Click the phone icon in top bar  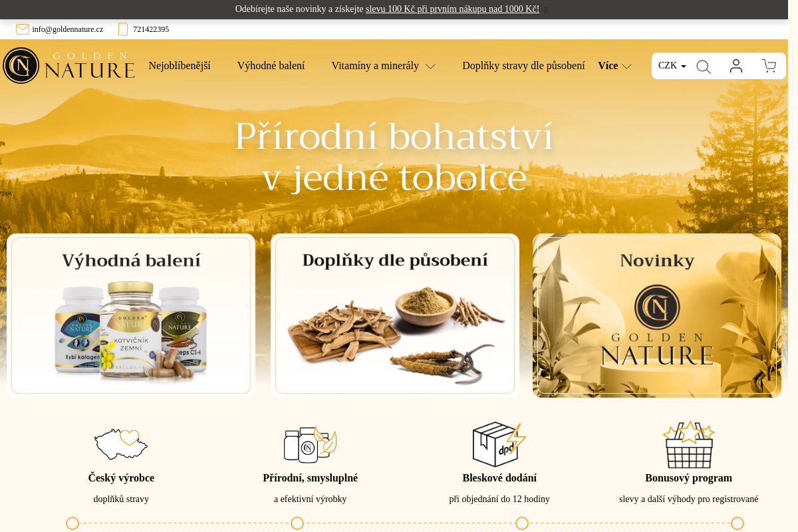(122, 29)
